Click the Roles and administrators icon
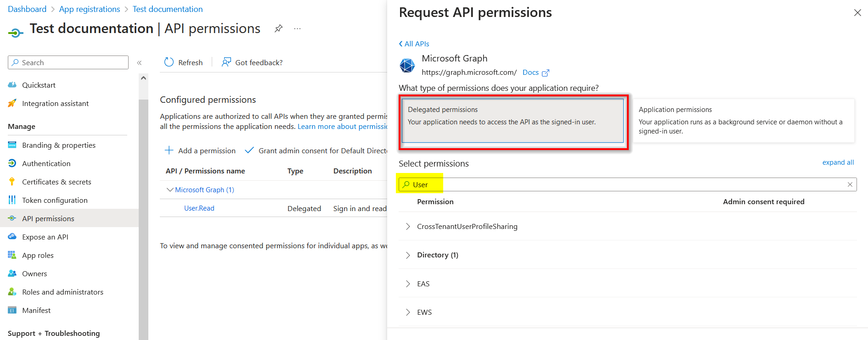 [12, 292]
